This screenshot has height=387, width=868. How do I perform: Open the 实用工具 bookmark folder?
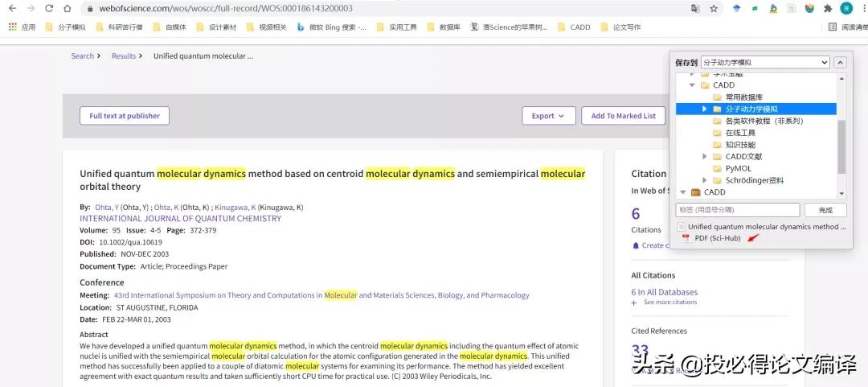pos(397,27)
